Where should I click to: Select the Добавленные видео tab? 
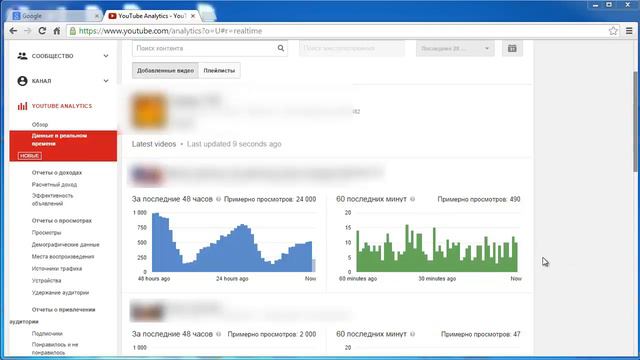(x=165, y=71)
